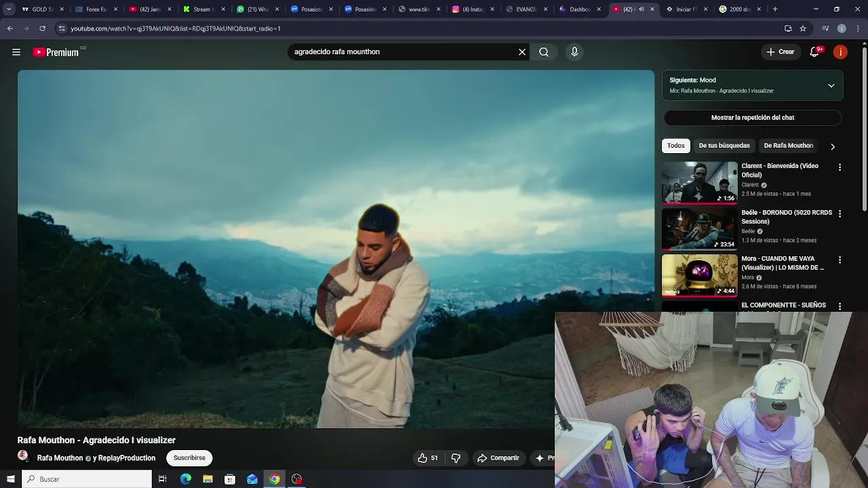Show chat replay with Mostrar la repetición del chat

(x=753, y=118)
